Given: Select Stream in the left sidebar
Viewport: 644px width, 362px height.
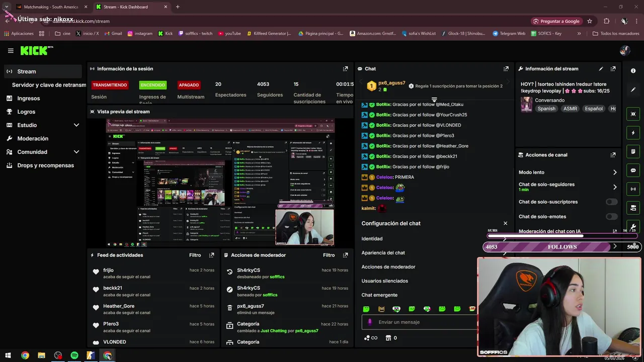Looking at the screenshot, I should pos(43,71).
